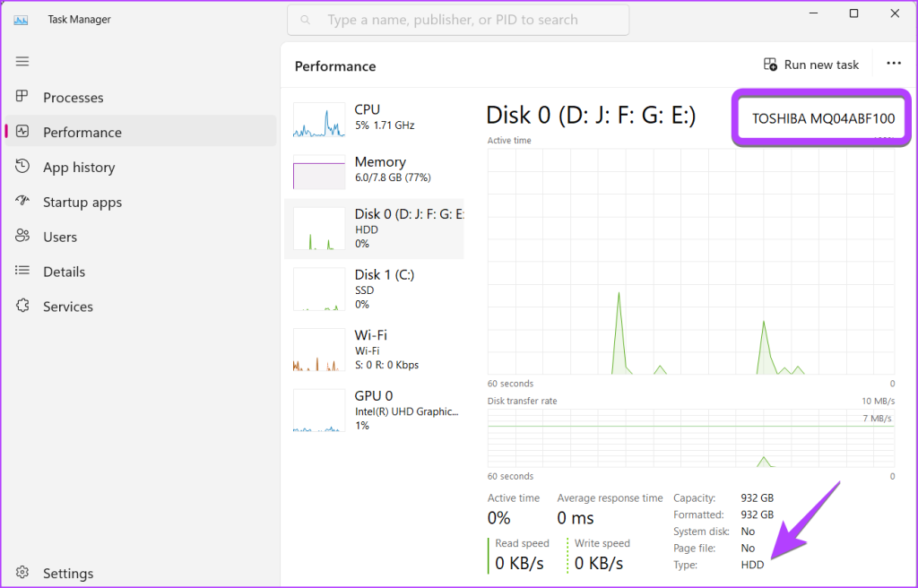The height and width of the screenshot is (588, 918).
Task: Open Users via its people icon
Action: (22, 236)
